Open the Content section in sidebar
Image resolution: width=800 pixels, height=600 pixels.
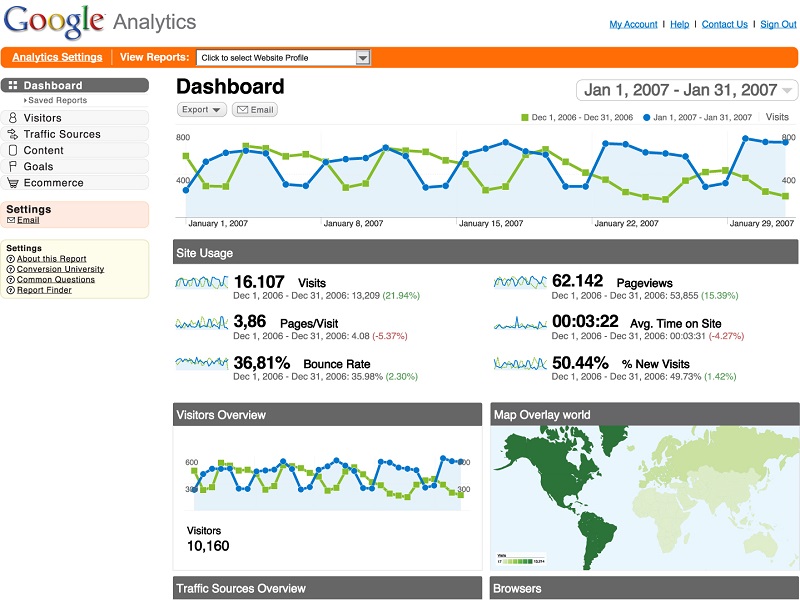pos(75,150)
